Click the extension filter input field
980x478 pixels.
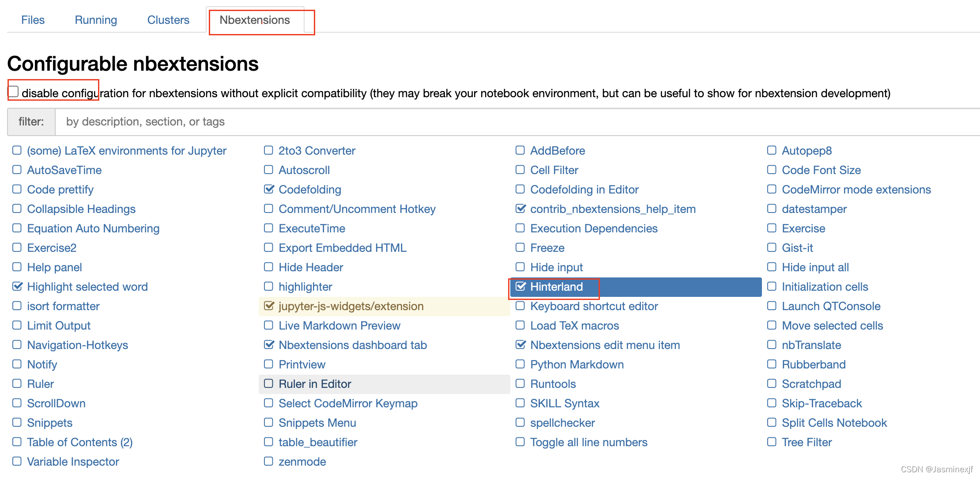pos(516,121)
